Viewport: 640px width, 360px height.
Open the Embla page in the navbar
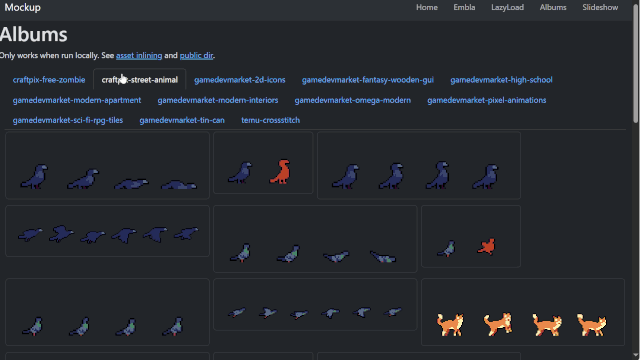pos(464,7)
